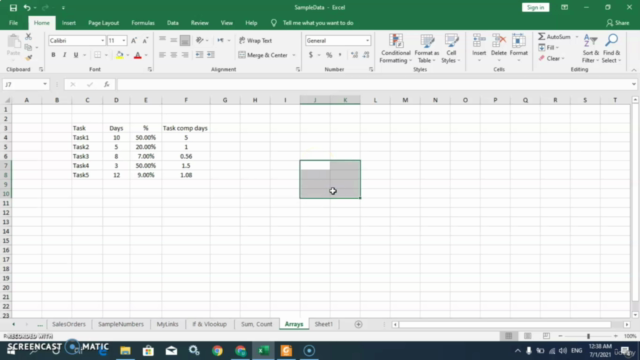
Task: Open the font size dropdown
Action: point(124,40)
